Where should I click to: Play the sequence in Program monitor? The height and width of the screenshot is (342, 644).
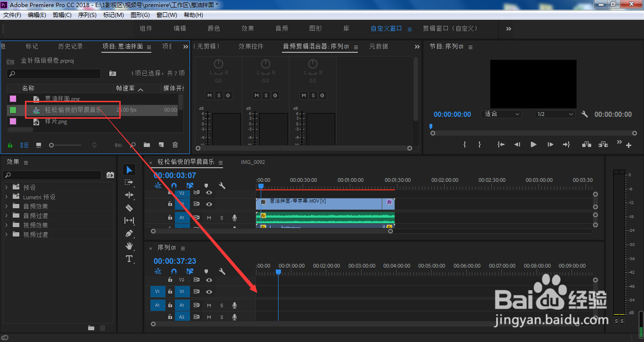pos(534,145)
